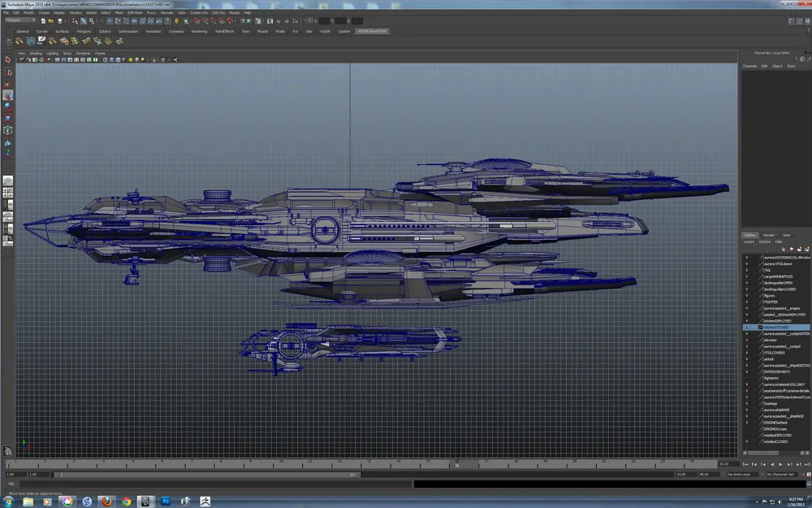Select the arrow Select tool in toolbox
Image resolution: width=812 pixels, height=508 pixels.
(x=8, y=59)
